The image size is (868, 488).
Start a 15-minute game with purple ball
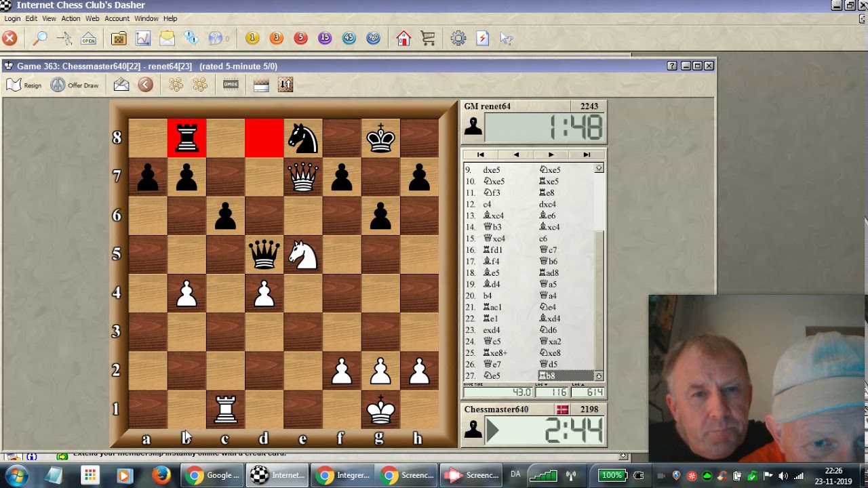(325, 39)
